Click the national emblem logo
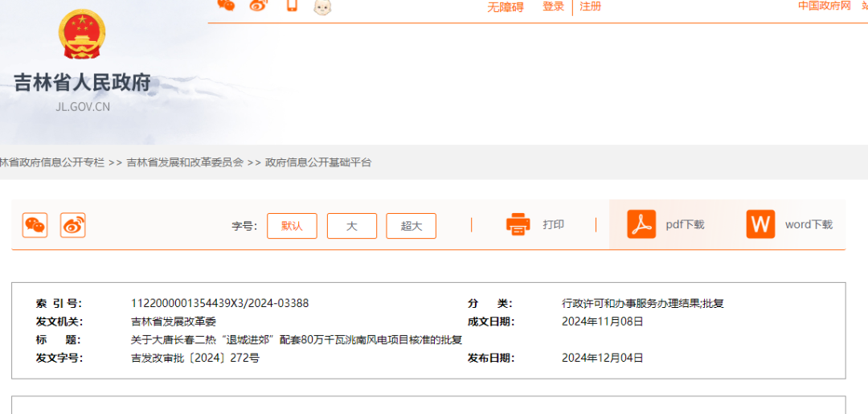Image resolution: width=868 pixels, height=414 pixels. (x=81, y=35)
